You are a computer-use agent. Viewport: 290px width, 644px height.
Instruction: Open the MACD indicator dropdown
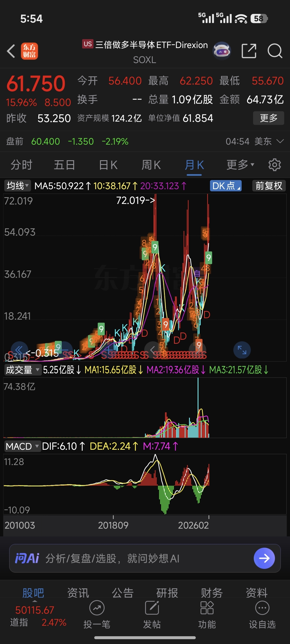point(22,446)
